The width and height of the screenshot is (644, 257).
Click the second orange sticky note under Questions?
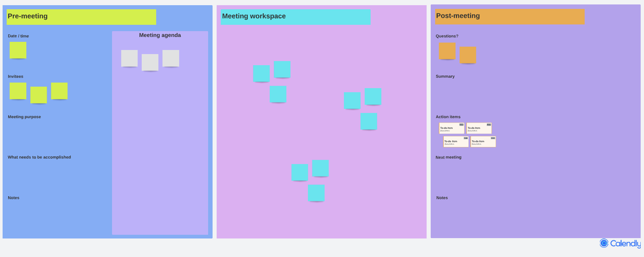[x=468, y=55]
